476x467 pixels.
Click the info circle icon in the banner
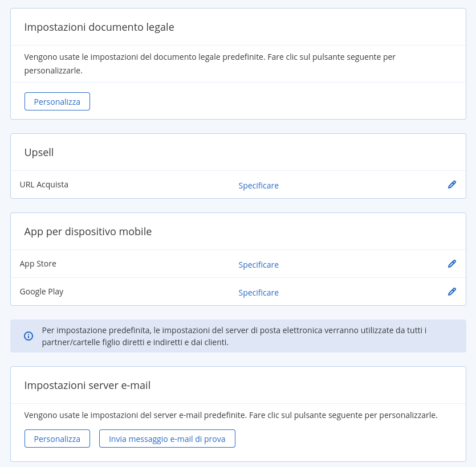[x=29, y=336]
